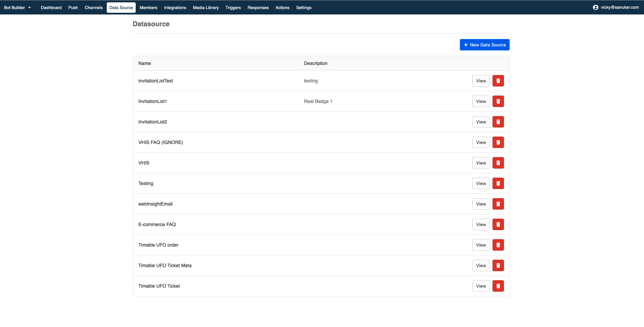The width and height of the screenshot is (644, 327).
Task: Click the 'webInsightEmail' name cell
Action: [x=156, y=204]
